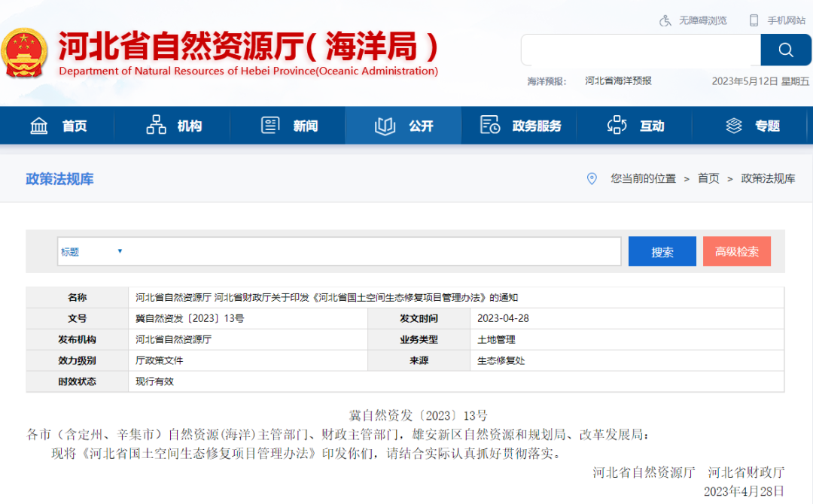Click the 手机网站 mobile phone icon
The height and width of the screenshot is (504, 813).
[x=752, y=20]
